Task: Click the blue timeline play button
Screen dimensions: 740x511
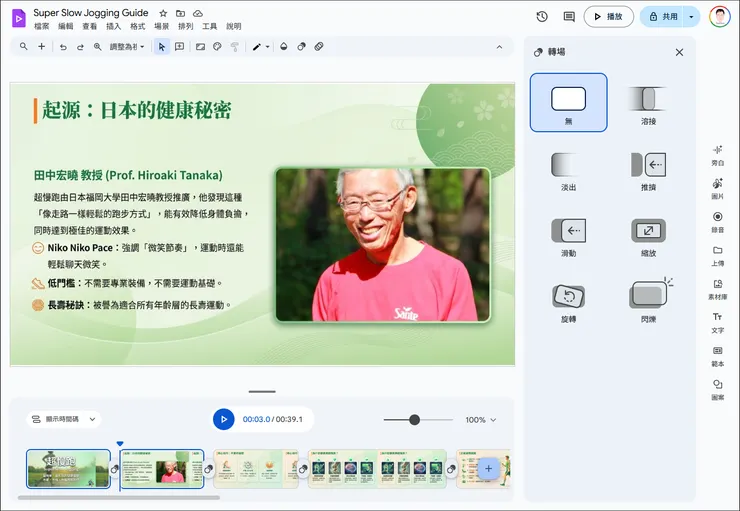Action: (x=224, y=419)
